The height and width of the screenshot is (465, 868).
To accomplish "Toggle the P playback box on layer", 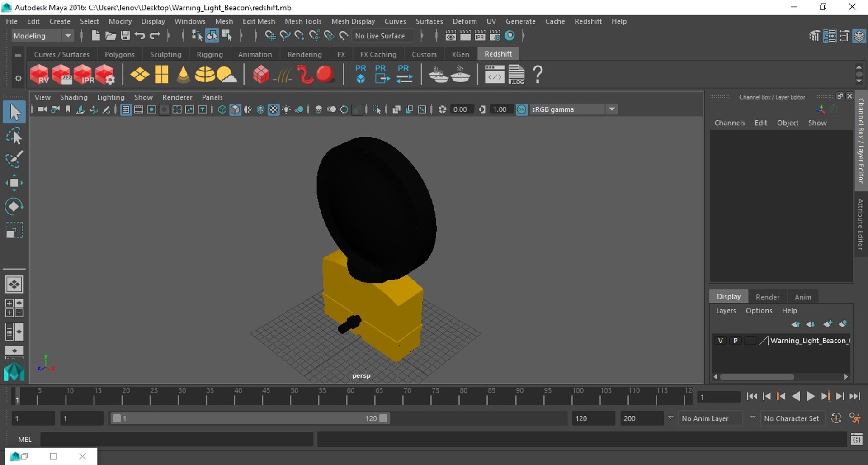I will click(x=736, y=341).
